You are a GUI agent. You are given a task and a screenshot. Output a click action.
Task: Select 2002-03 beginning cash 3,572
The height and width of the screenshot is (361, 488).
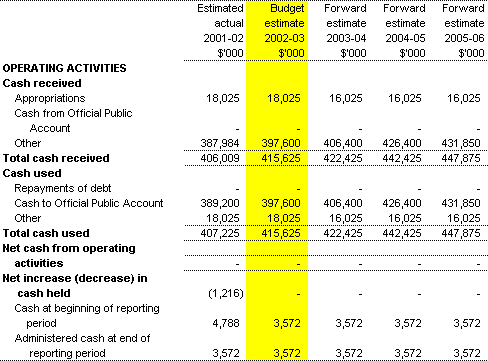287,323
